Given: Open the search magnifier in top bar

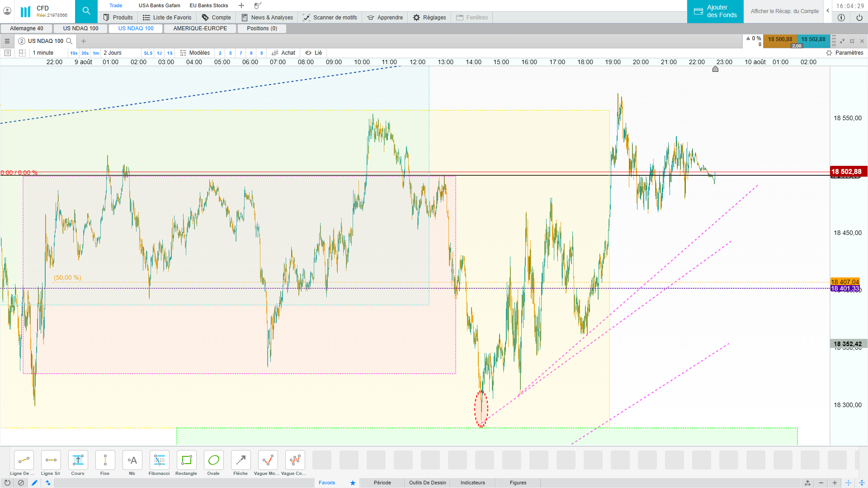Looking at the screenshot, I should click(x=86, y=11).
